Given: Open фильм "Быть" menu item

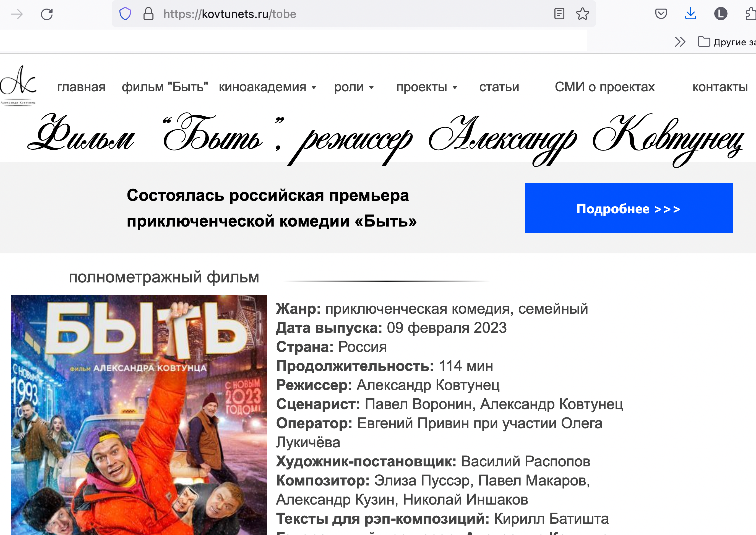Looking at the screenshot, I should [x=165, y=87].
